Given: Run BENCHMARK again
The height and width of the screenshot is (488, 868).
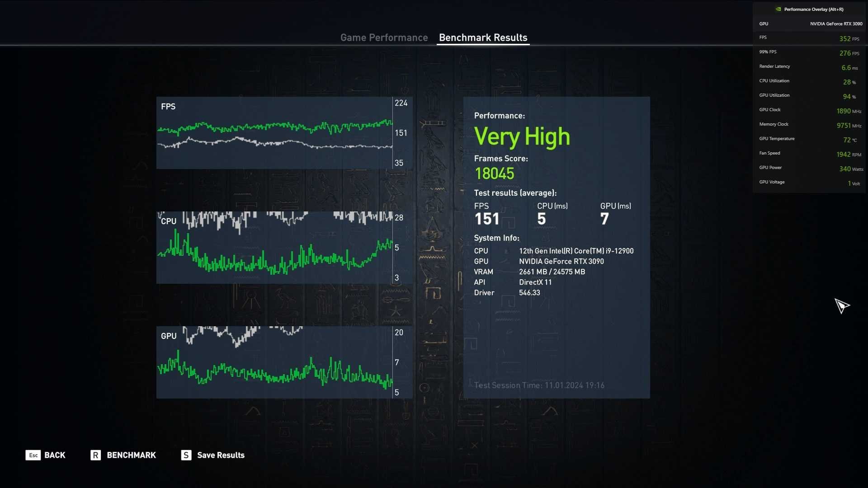Looking at the screenshot, I should point(131,455).
